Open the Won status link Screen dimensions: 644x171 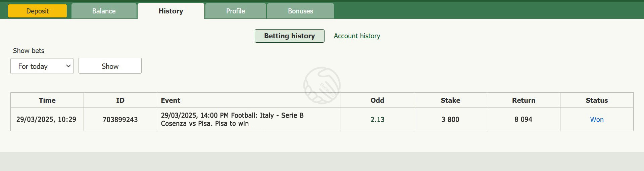click(x=597, y=120)
